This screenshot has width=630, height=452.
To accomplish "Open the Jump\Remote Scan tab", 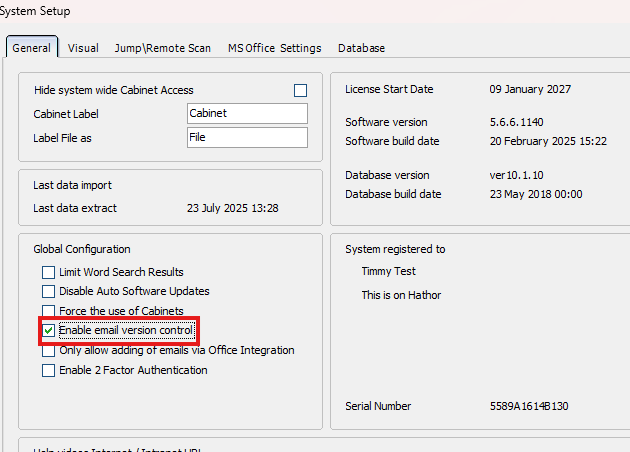I will (163, 48).
